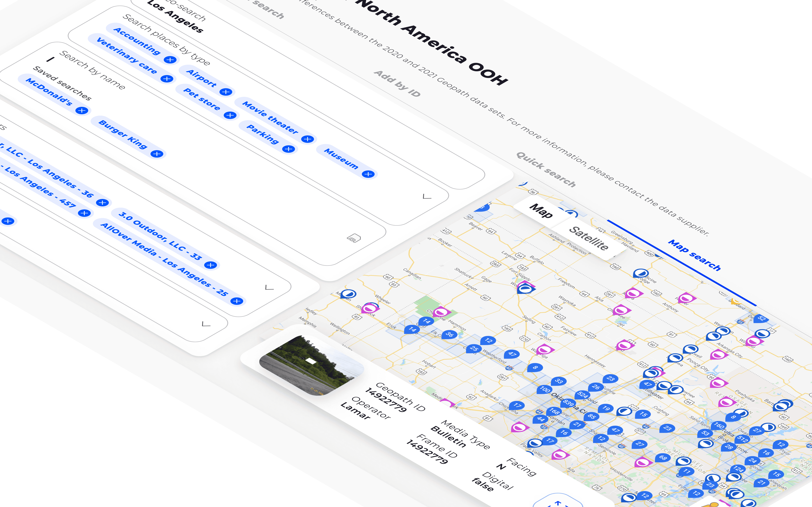This screenshot has height=507, width=812.
Task: Open the lowest panel's dropdown chevron
Action: tap(206, 324)
